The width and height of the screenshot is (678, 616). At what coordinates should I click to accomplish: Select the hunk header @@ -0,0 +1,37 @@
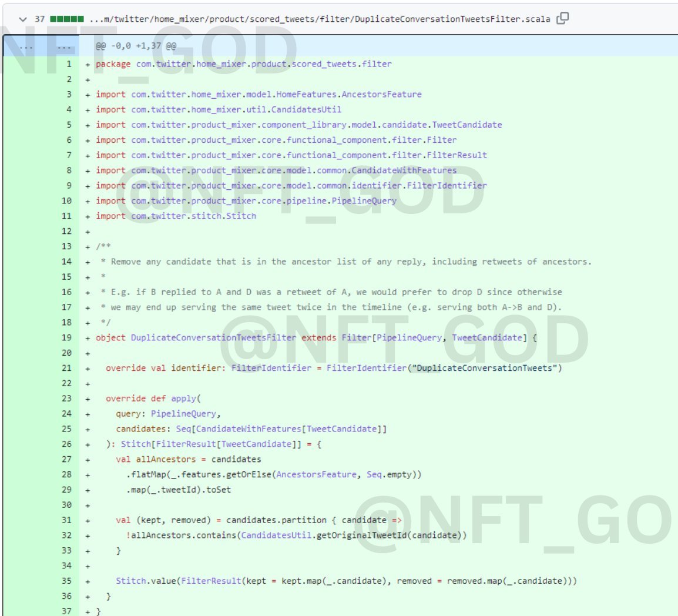[136, 46]
